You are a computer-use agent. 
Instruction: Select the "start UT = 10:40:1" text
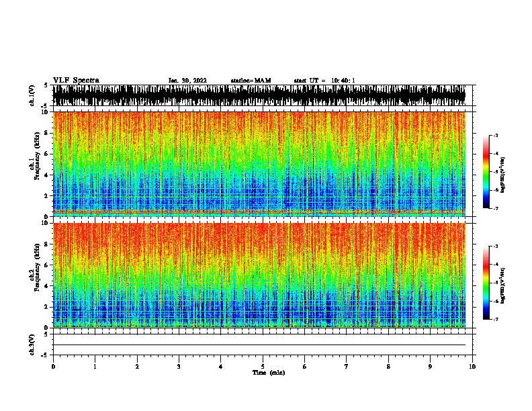coord(324,81)
